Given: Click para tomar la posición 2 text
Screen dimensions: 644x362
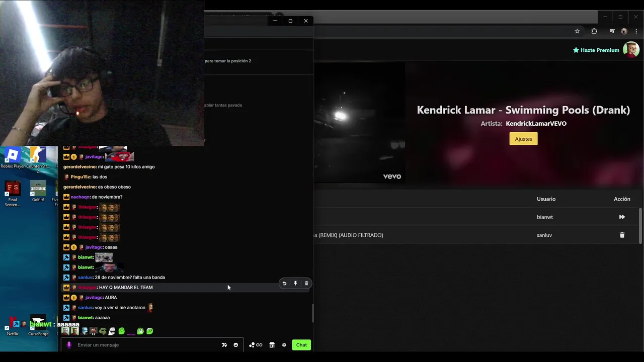Looking at the screenshot, I should [228, 61].
